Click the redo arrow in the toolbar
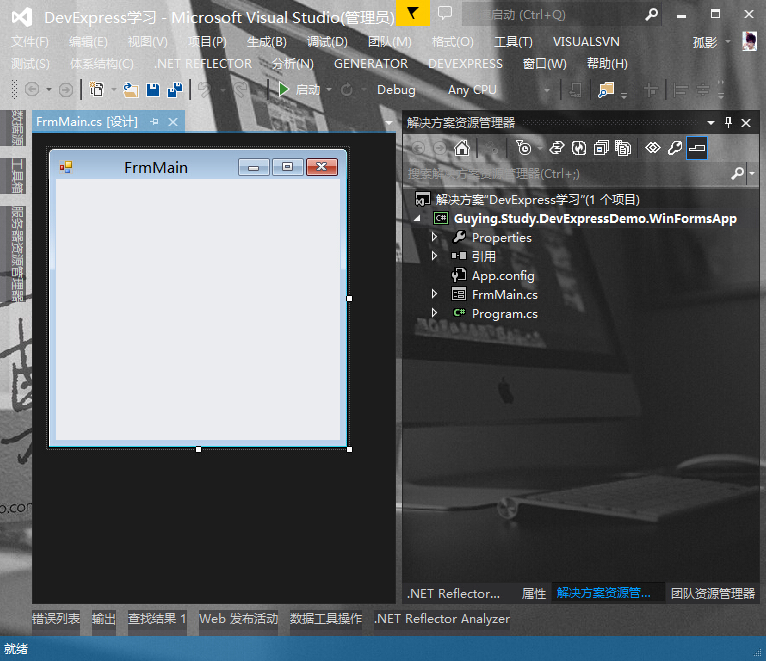The image size is (766, 661). pyautogui.click(x=240, y=90)
